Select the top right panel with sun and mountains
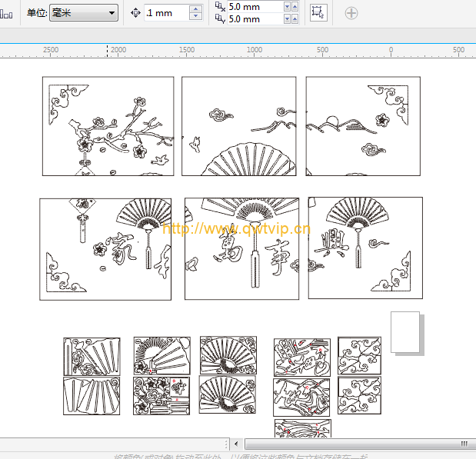Image resolution: width=476 pixels, height=459 pixels. (363, 126)
